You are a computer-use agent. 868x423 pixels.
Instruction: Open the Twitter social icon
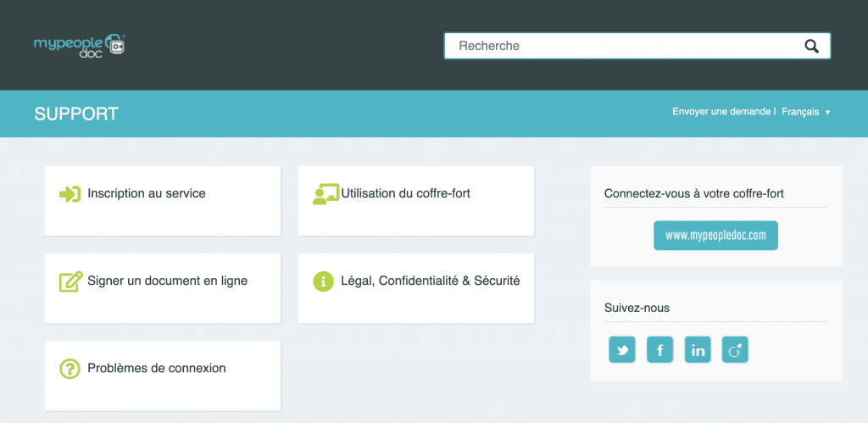(622, 350)
